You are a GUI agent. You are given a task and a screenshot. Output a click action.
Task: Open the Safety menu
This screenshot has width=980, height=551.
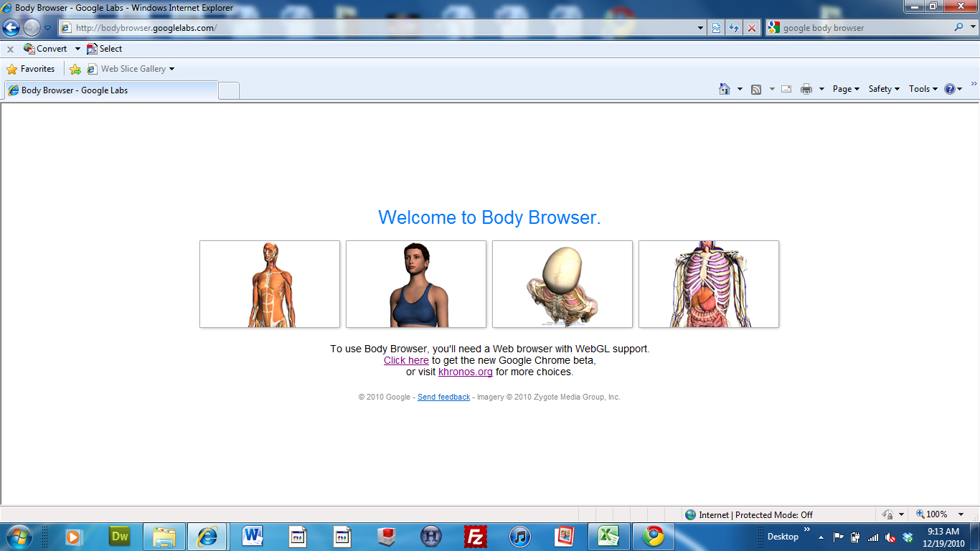click(x=884, y=89)
